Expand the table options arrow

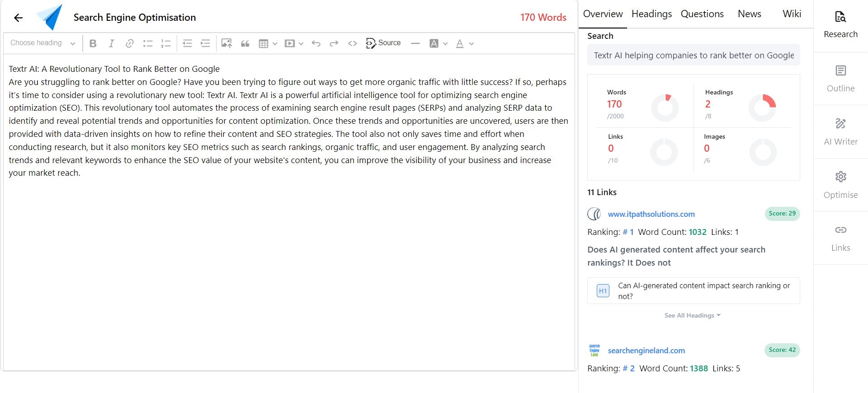tap(274, 44)
